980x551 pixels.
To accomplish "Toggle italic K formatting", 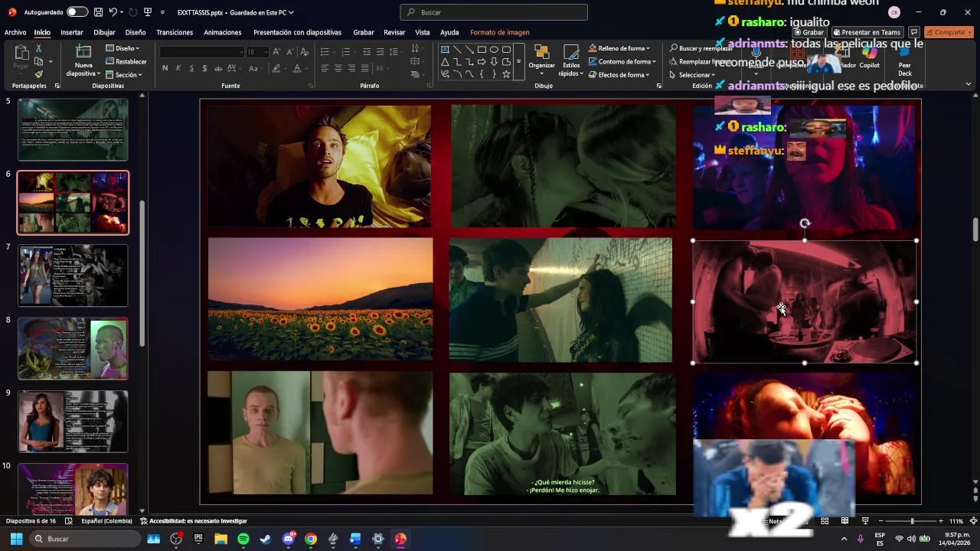I will point(178,68).
